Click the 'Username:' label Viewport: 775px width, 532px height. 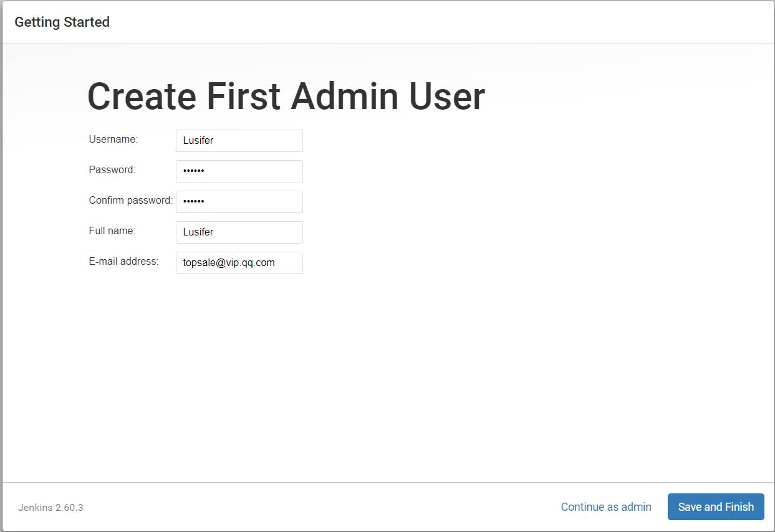pyautogui.click(x=113, y=140)
